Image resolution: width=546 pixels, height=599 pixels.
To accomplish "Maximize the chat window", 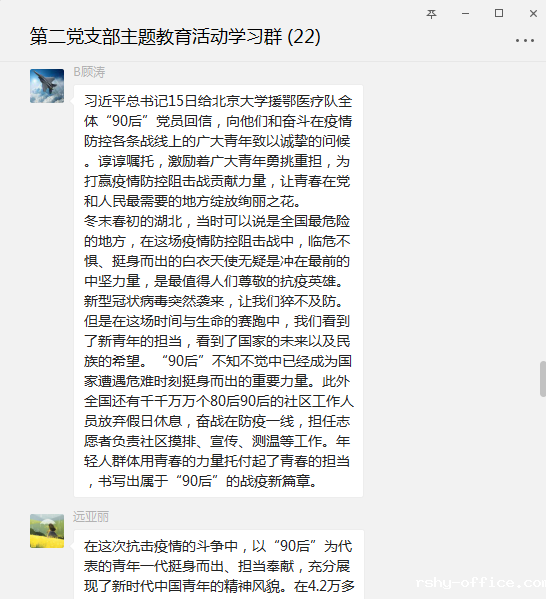I will point(499,13).
